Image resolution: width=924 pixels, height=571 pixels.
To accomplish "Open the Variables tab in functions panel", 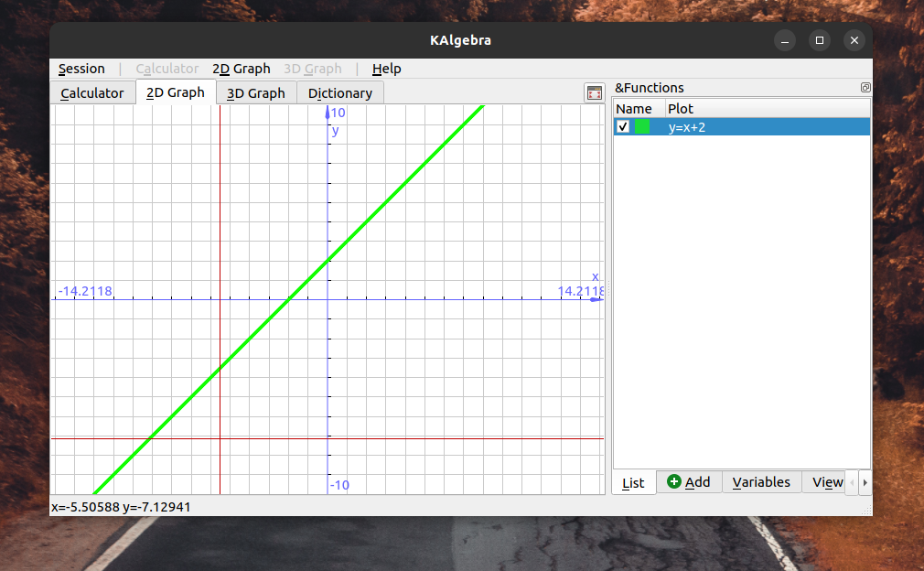I will (761, 482).
